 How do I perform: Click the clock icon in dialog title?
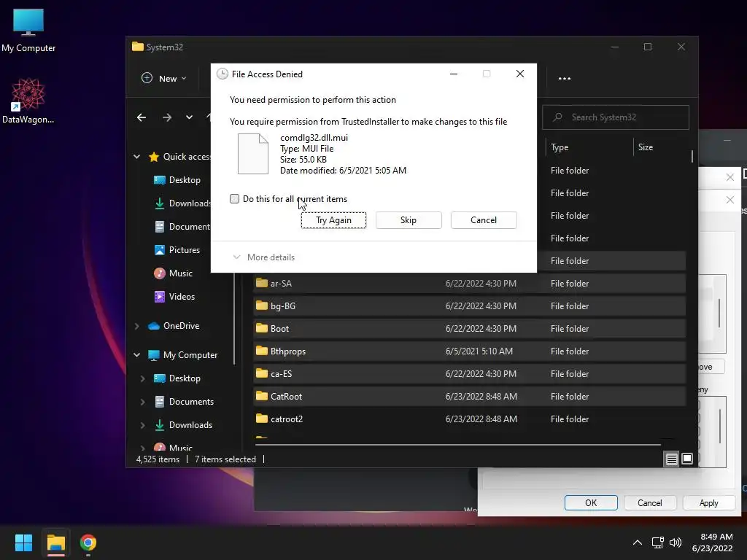(x=222, y=74)
